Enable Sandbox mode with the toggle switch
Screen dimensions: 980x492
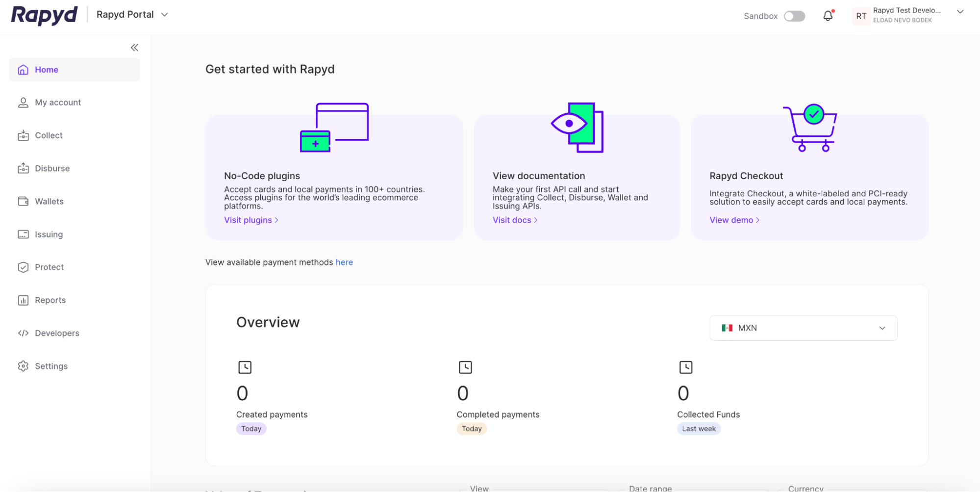pyautogui.click(x=794, y=16)
